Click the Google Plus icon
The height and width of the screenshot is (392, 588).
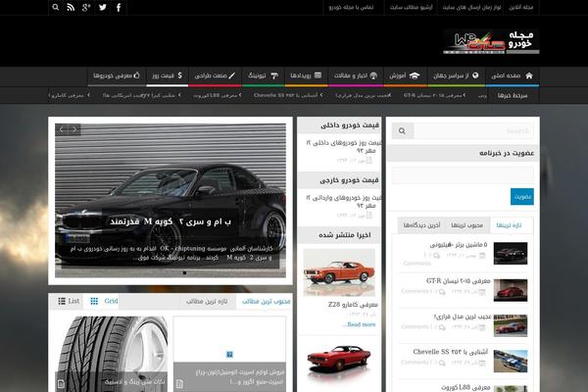[x=86, y=8]
